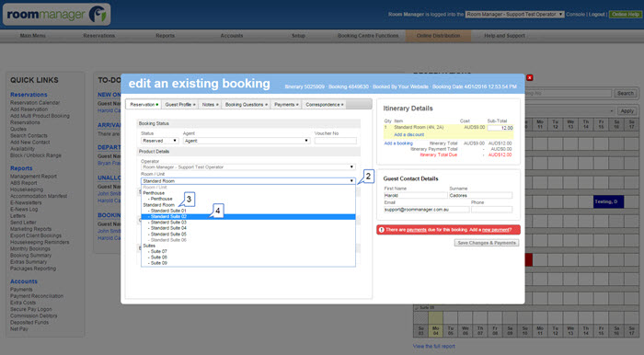644x355 pixels.
Task: Click the Email field in Guest Contact Details
Action: [x=426, y=210]
